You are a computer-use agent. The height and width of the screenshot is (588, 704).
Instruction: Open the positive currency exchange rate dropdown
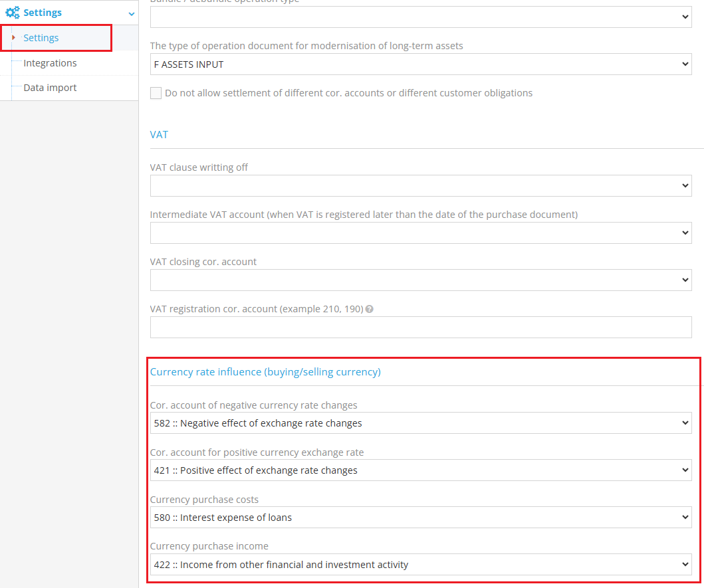[x=420, y=470]
